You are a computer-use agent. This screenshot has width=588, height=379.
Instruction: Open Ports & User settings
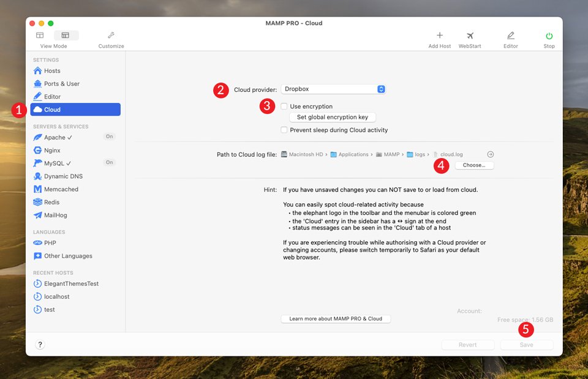coord(61,84)
